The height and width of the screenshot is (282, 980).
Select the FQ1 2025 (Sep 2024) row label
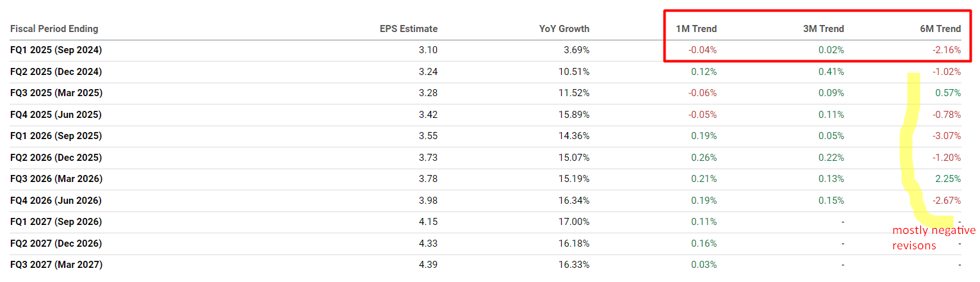[x=56, y=50]
